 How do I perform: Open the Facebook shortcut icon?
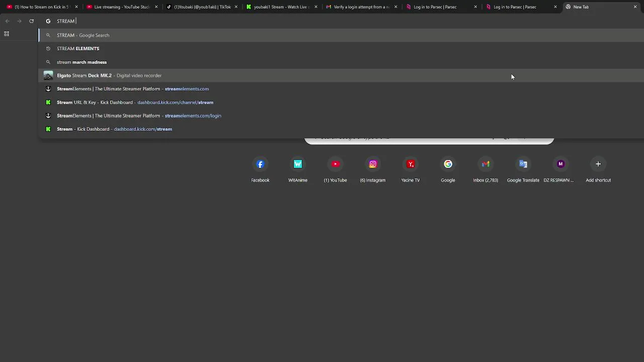tap(260, 164)
